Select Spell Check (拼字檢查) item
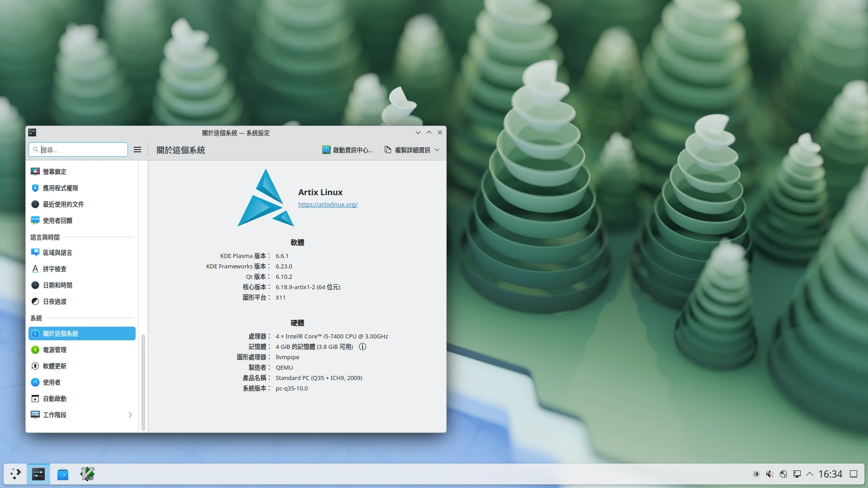Screen dimensions: 868x488 [x=54, y=269]
